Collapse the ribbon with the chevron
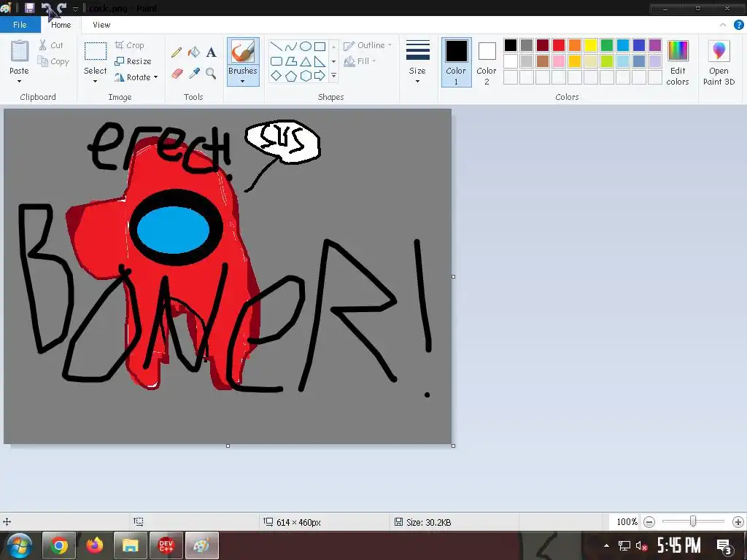The image size is (747, 560). [723, 25]
